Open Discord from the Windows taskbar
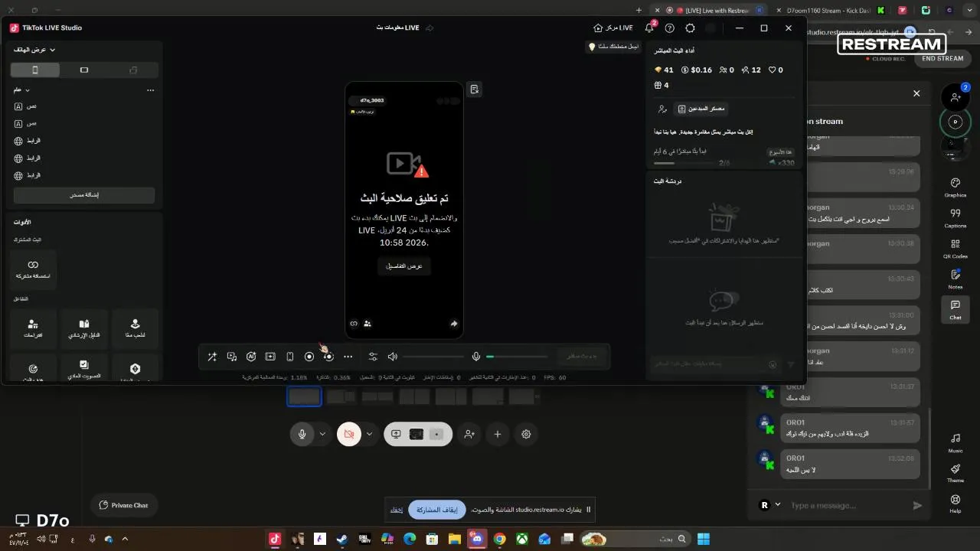The width and height of the screenshot is (980, 551). coord(477,539)
